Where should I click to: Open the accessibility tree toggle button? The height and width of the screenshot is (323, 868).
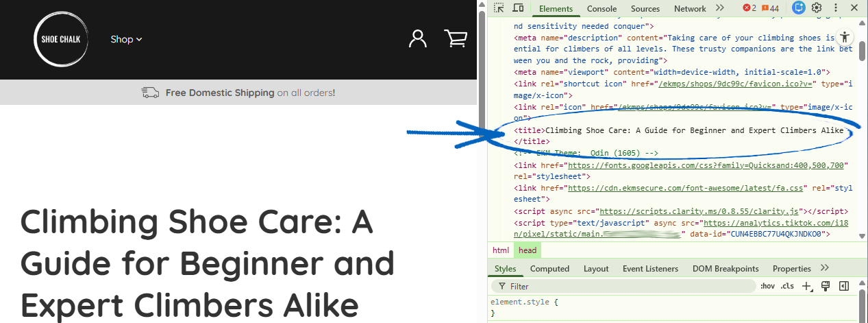pyautogui.click(x=845, y=38)
